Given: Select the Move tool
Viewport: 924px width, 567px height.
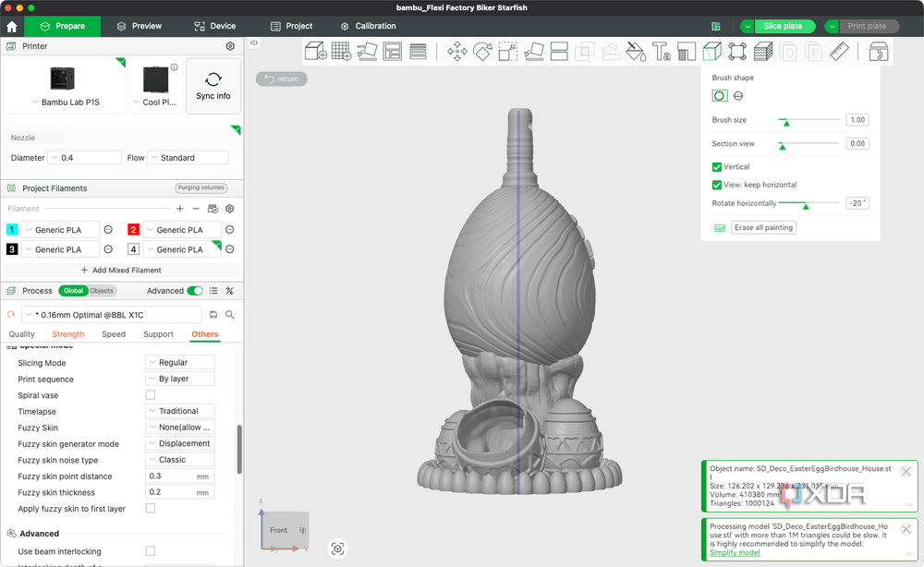Looking at the screenshot, I should pyautogui.click(x=456, y=51).
